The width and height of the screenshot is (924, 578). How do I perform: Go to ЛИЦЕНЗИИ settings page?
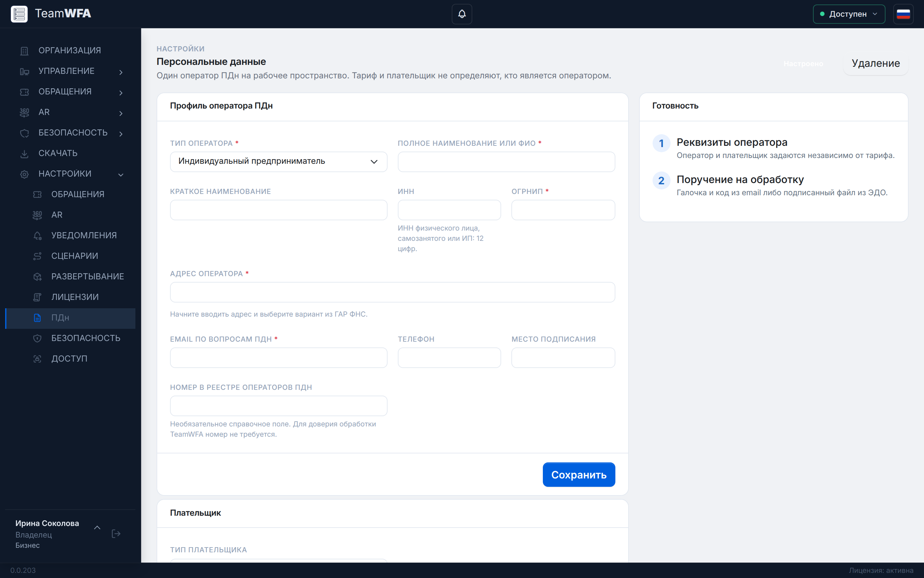[x=70, y=297]
